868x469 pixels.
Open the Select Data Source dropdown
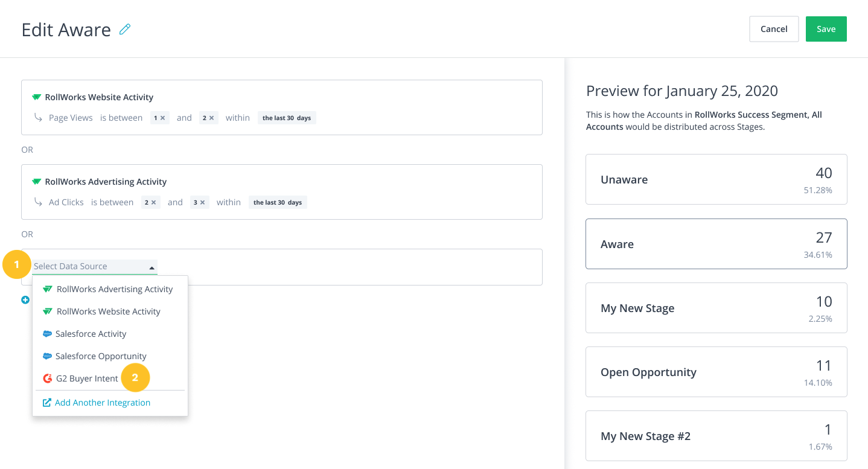point(95,266)
